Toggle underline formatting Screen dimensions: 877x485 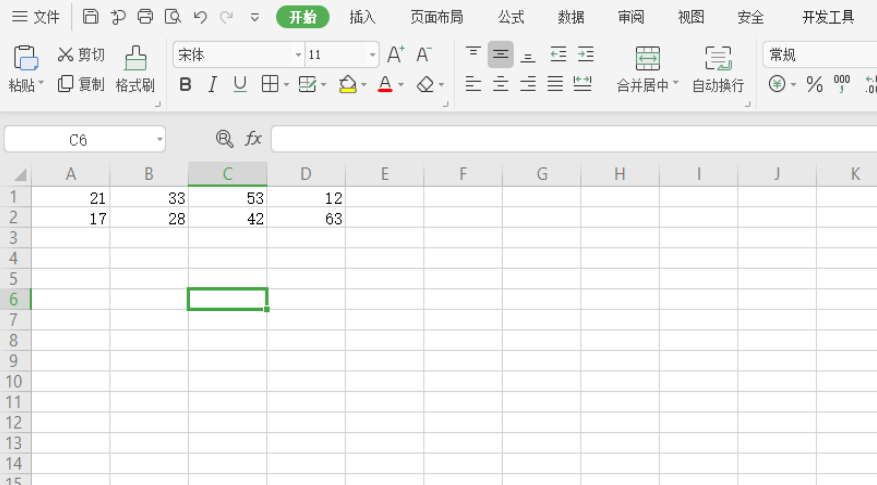click(240, 84)
